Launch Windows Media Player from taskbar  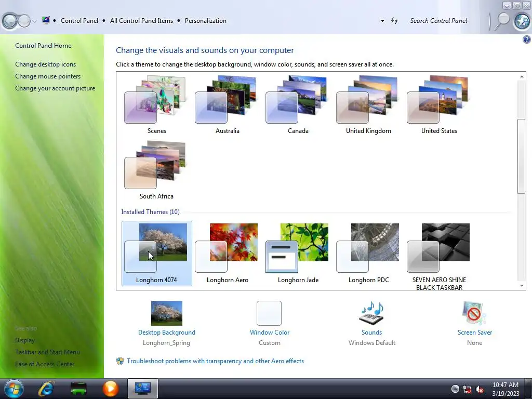click(111, 389)
